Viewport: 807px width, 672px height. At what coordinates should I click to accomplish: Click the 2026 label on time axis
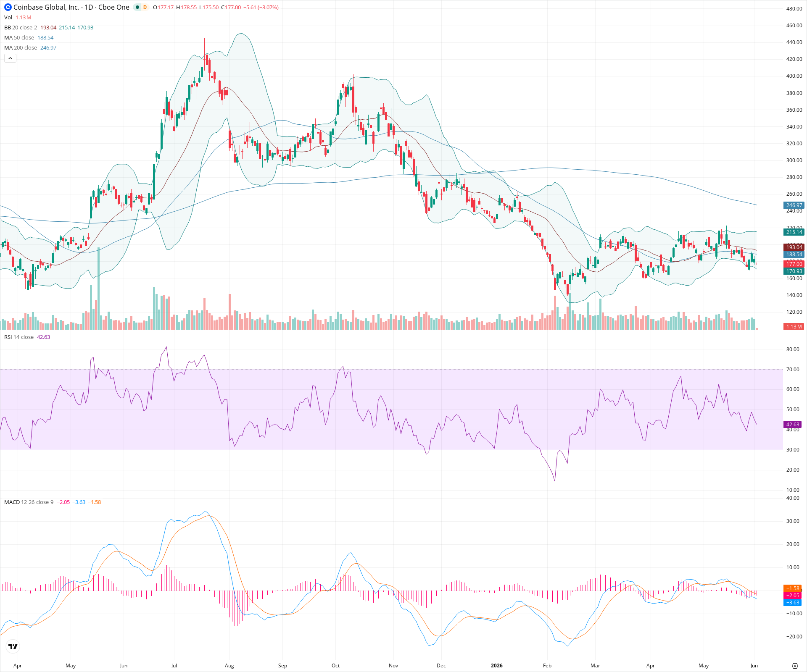click(497, 665)
